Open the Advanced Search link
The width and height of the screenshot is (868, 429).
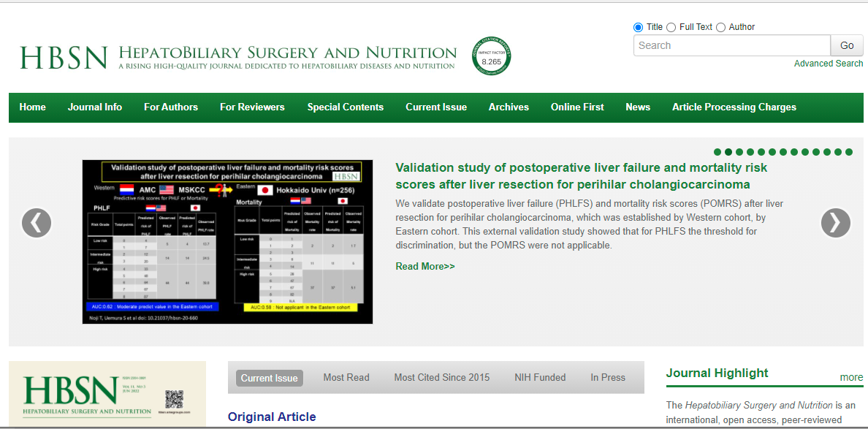pos(829,64)
